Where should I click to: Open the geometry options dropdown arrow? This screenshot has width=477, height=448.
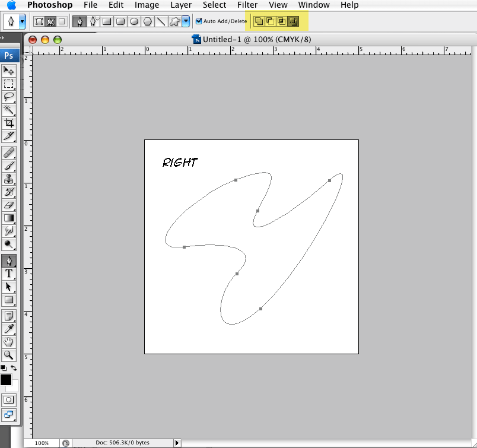(185, 21)
